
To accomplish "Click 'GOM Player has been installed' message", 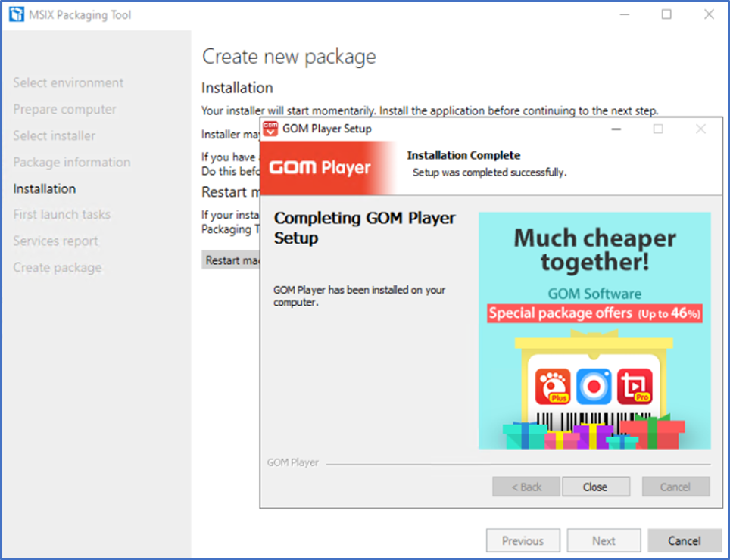I will [360, 296].
